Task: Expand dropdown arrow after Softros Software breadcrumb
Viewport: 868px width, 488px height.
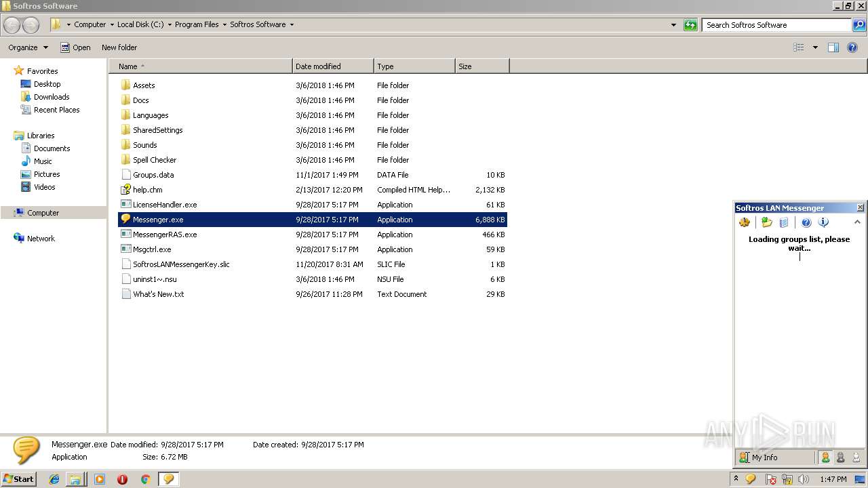Action: (x=292, y=24)
